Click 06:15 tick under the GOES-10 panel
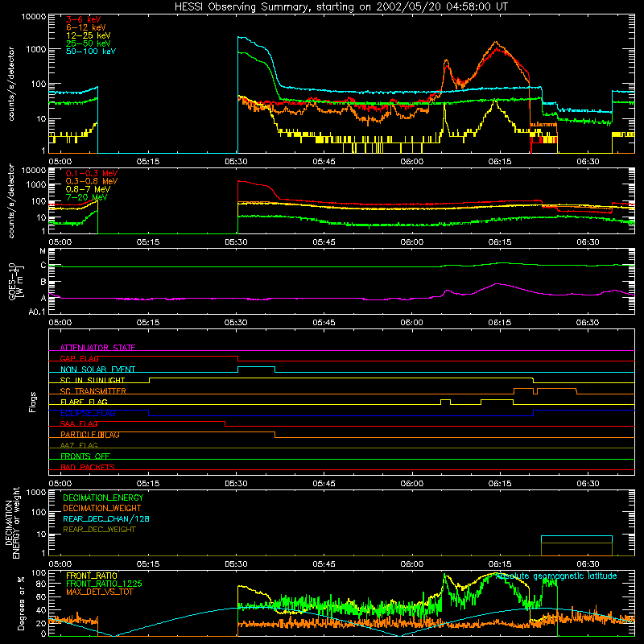The width and height of the screenshot is (644, 644). point(500,323)
